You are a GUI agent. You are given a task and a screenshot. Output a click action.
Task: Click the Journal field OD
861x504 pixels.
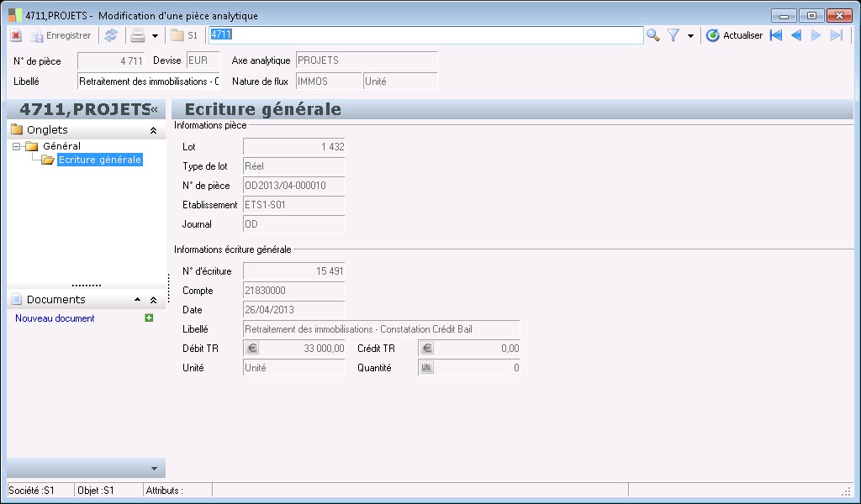pyautogui.click(x=293, y=223)
